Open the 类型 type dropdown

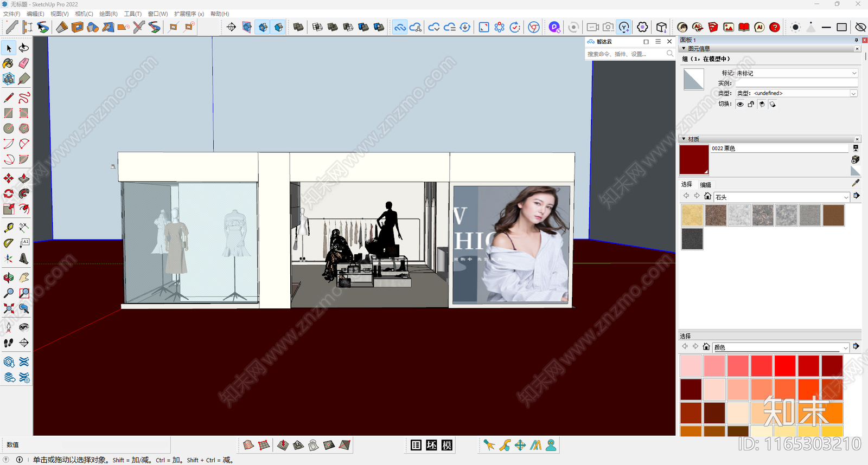[796, 93]
